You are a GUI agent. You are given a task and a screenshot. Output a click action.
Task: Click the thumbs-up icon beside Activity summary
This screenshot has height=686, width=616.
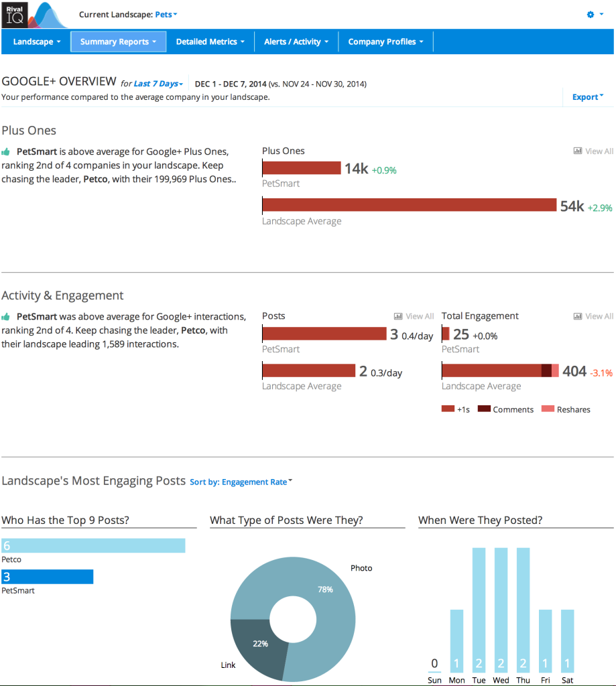pyautogui.click(x=5, y=317)
